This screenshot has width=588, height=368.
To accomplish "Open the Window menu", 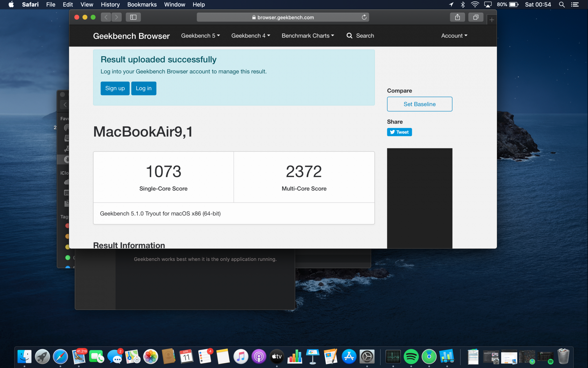I will 175,4.
